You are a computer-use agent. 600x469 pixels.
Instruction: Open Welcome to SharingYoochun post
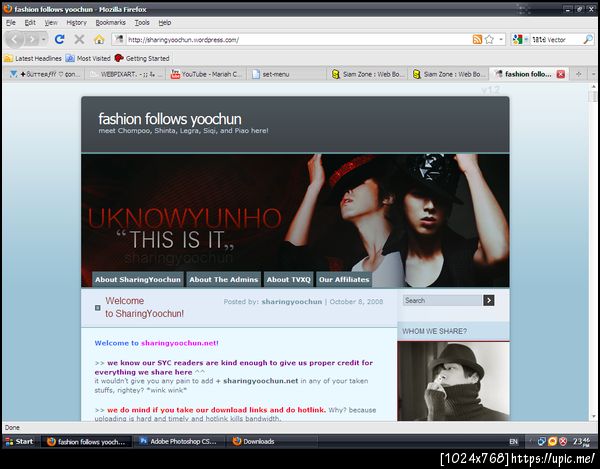(x=145, y=307)
